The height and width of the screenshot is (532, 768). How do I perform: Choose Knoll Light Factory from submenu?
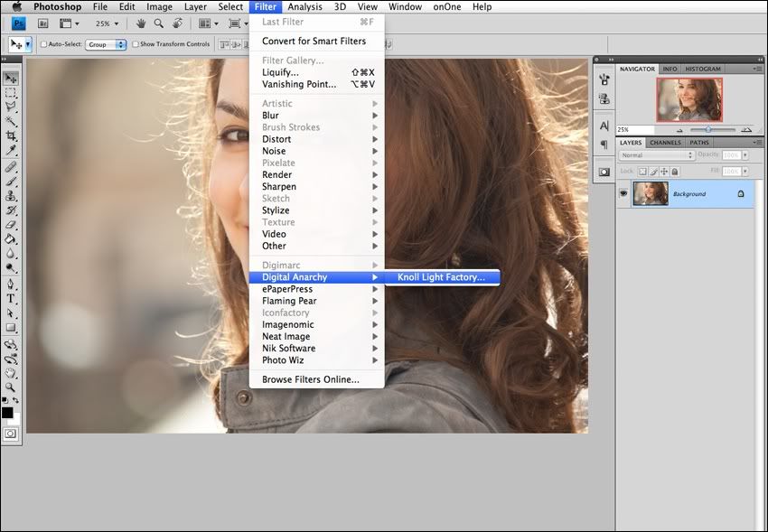coord(441,277)
